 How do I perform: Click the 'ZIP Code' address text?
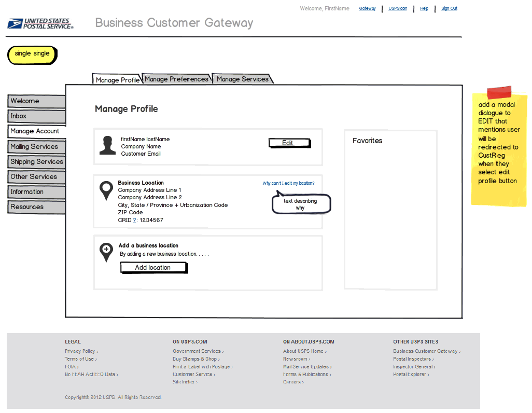click(130, 212)
